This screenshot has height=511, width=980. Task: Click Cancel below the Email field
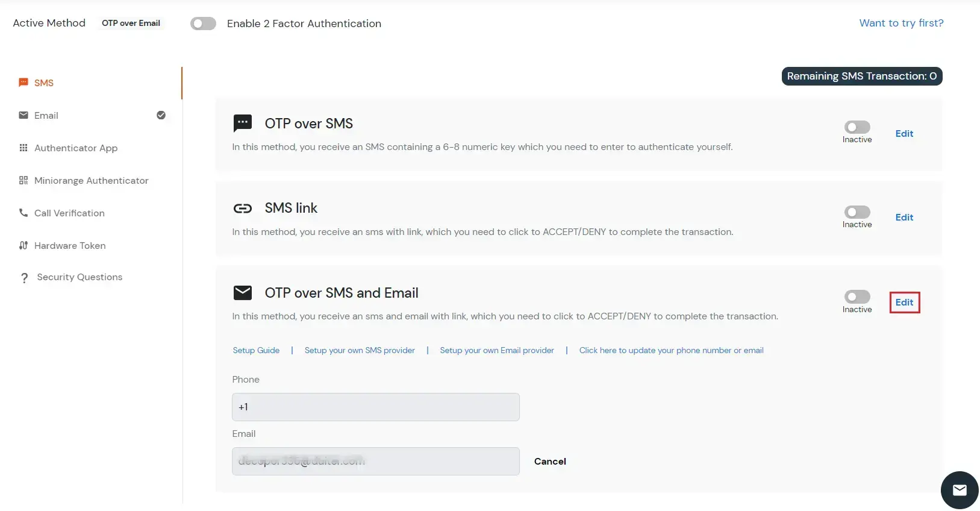(549, 461)
